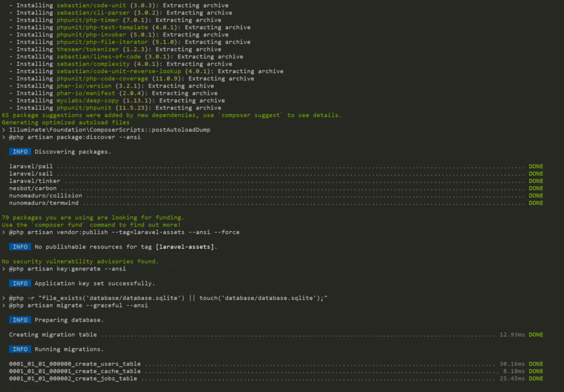Click the INFO badge beside Running migrations
Viewport: 564px width, 392px height.
click(20, 349)
